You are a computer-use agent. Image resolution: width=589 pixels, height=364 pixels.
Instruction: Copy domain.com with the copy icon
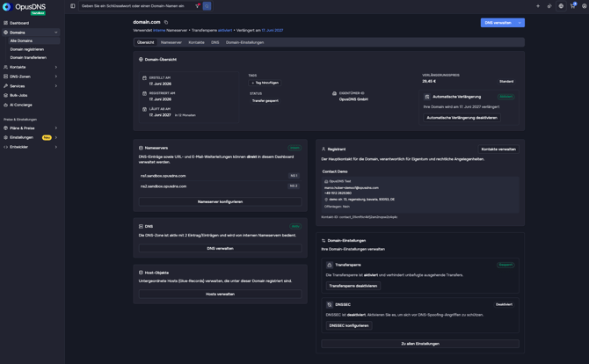point(166,22)
